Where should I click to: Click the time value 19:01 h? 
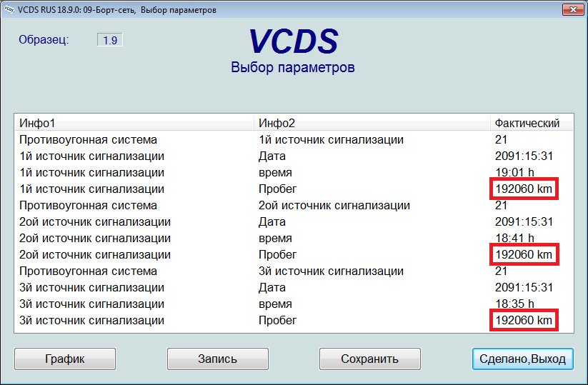point(514,172)
